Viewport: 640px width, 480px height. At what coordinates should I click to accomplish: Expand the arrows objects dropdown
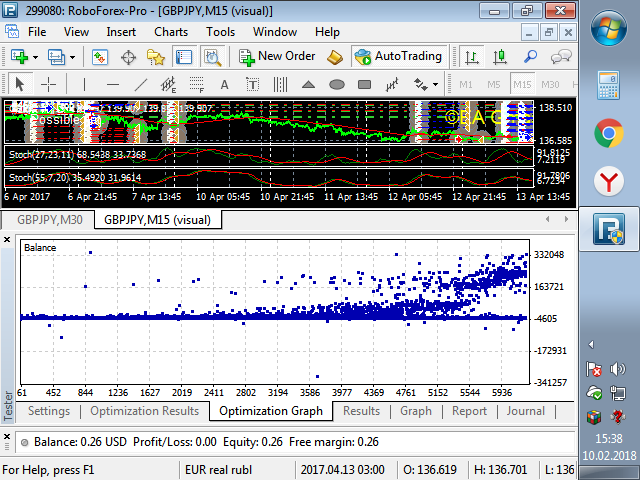point(437,84)
